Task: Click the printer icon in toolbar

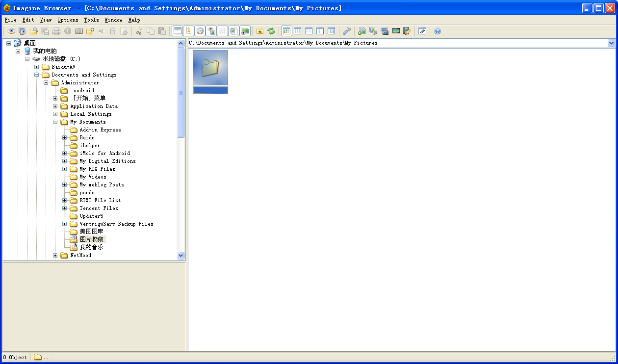Action: [x=56, y=31]
